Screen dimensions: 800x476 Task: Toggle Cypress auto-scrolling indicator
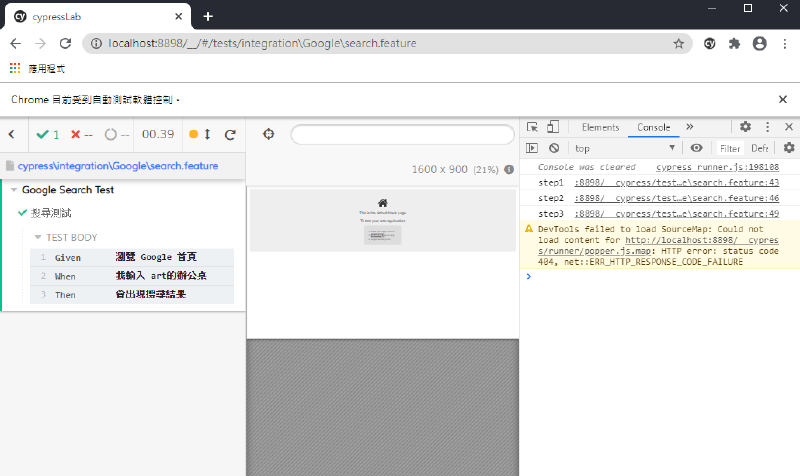(200, 135)
